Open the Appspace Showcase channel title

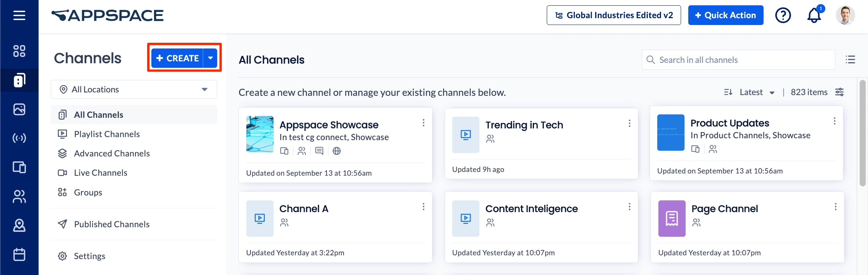coord(329,125)
